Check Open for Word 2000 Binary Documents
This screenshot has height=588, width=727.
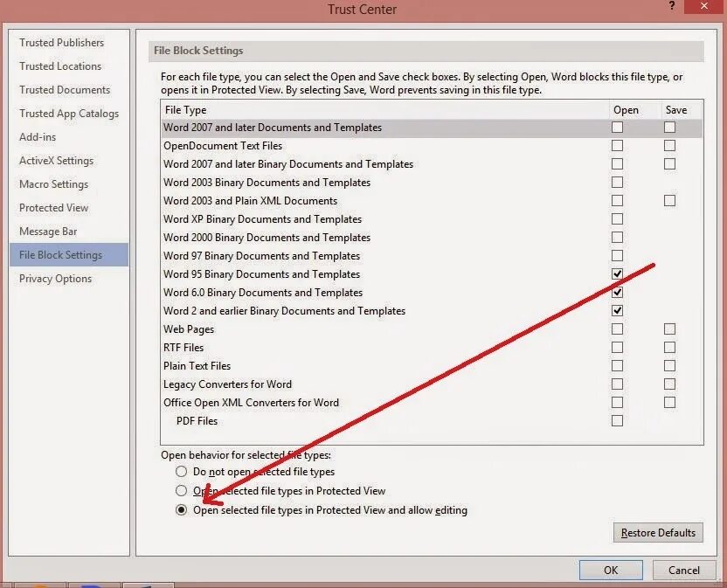click(617, 238)
